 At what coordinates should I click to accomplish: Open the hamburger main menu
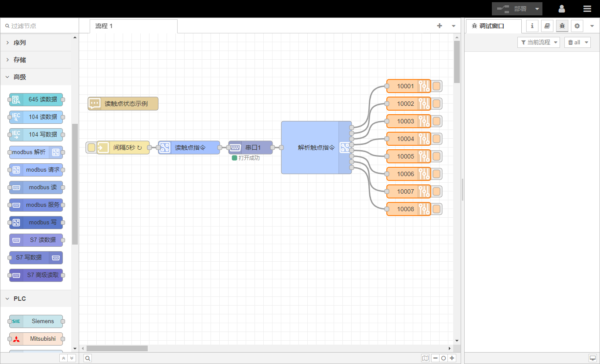[587, 9]
